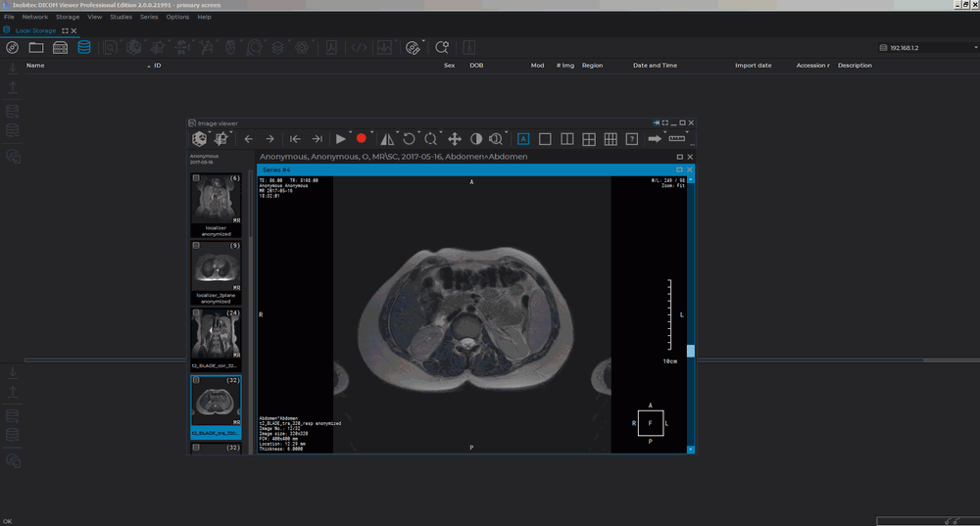
Task: Sort the list by Date and Time column
Action: [655, 66]
